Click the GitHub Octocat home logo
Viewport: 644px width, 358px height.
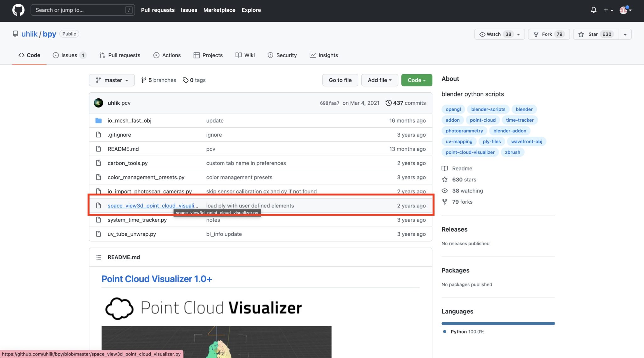(x=18, y=10)
